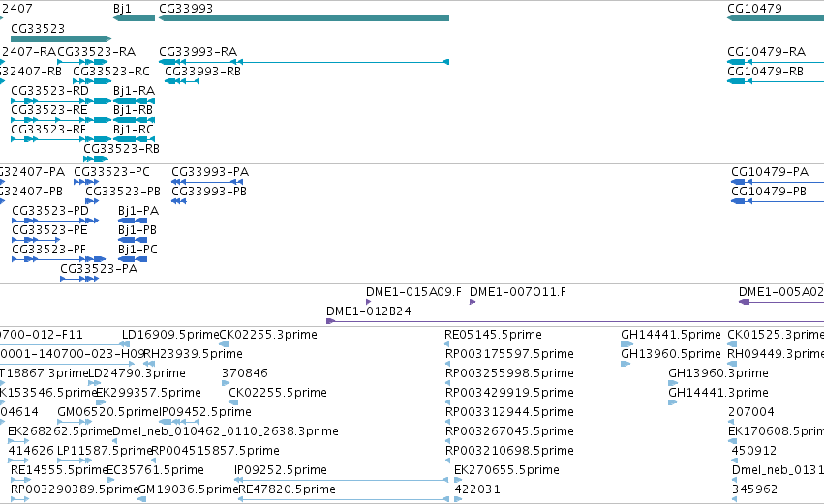Select the 207004 feature label

pyautogui.click(x=751, y=412)
